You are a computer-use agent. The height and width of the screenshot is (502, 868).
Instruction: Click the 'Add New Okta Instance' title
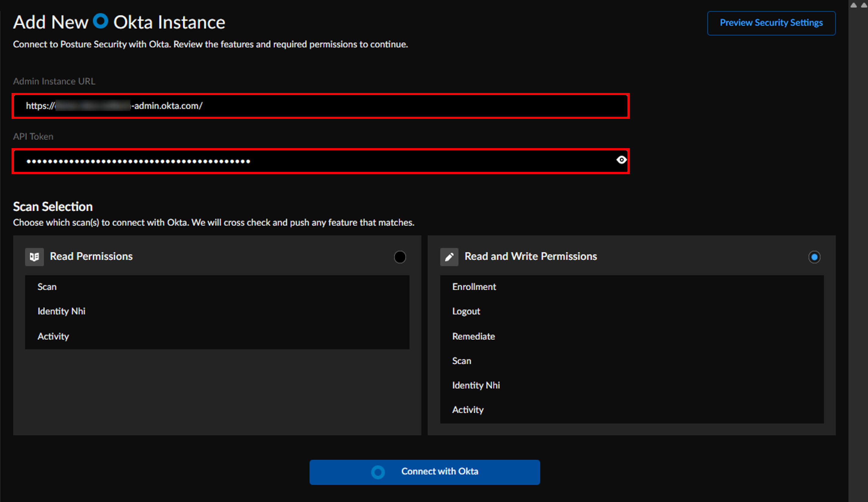click(x=119, y=22)
